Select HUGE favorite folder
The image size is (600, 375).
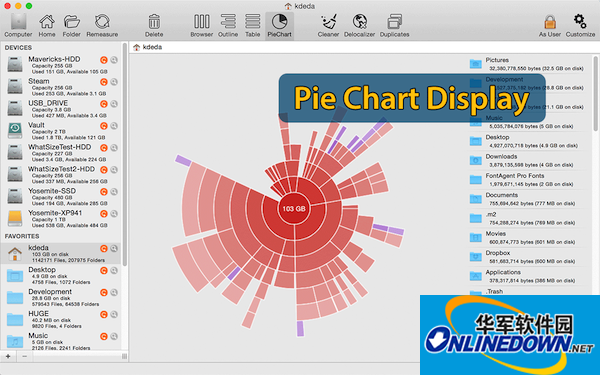pos(61,320)
